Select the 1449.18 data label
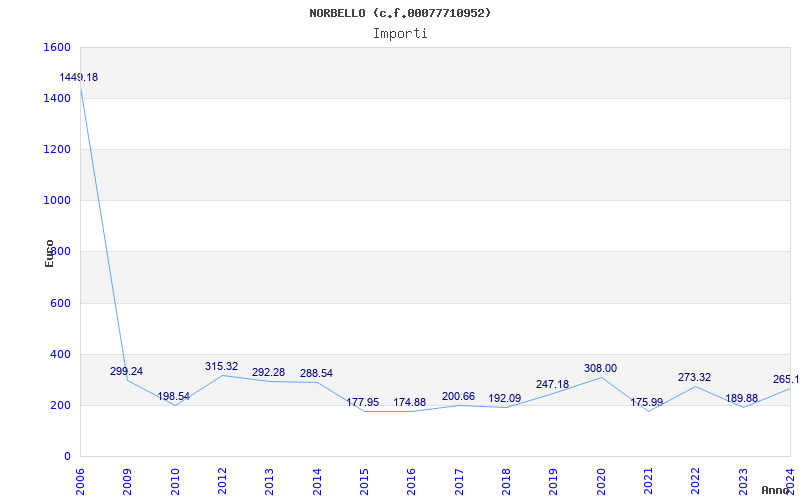The height and width of the screenshot is (500, 800). pos(79,78)
